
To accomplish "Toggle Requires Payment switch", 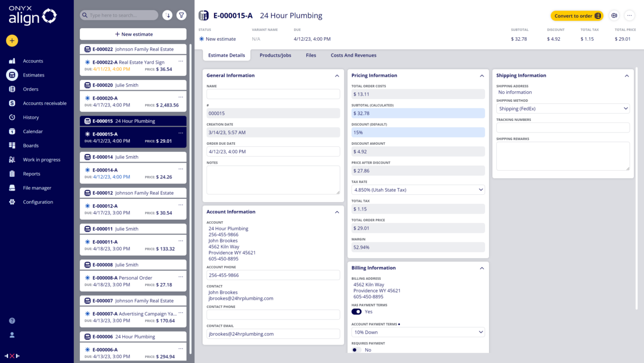I will coord(356,350).
